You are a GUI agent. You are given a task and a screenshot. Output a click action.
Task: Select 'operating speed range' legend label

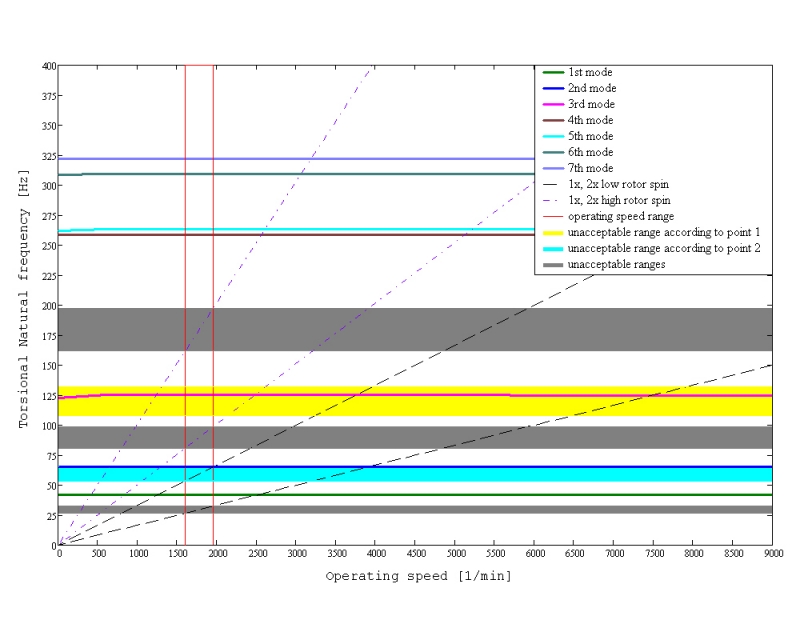pyautogui.click(x=621, y=217)
